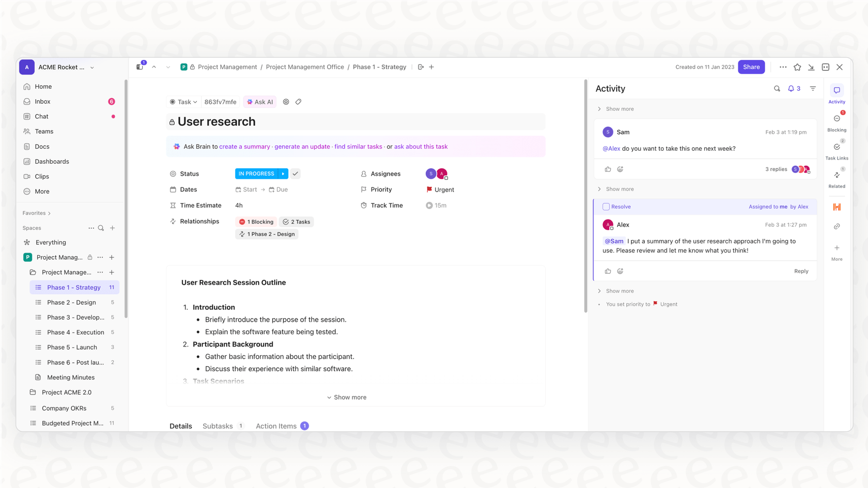Favorite task with the star icon
The width and height of the screenshot is (868, 488).
pos(797,67)
